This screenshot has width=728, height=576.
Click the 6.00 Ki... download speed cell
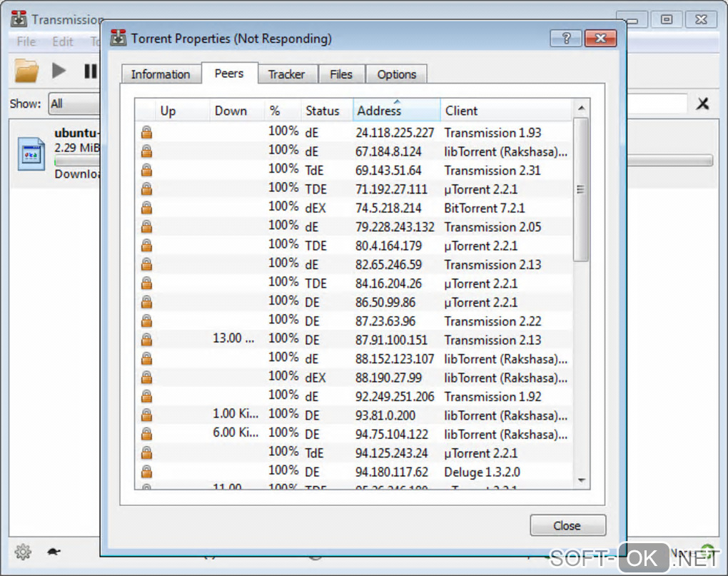point(236,433)
